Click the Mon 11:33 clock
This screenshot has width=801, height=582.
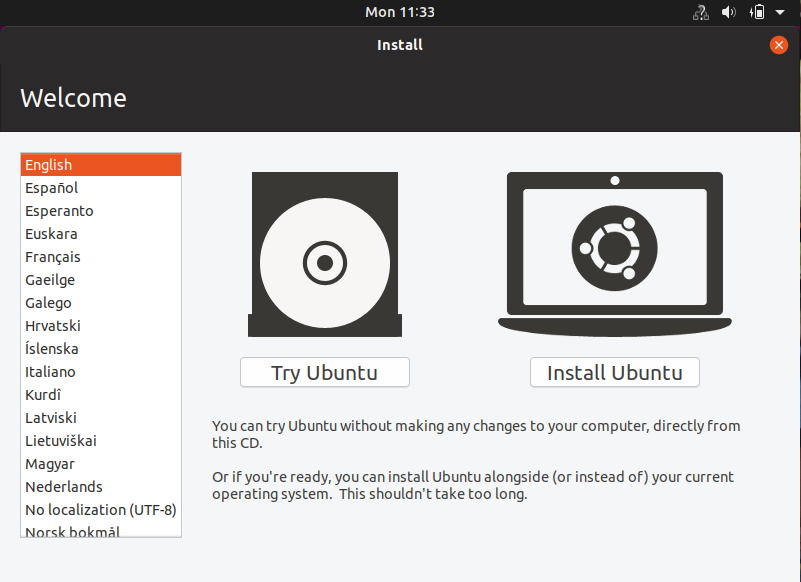click(400, 12)
